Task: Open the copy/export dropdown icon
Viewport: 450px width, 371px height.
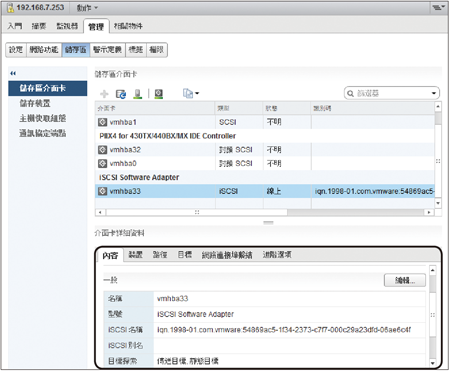Action: (x=191, y=94)
